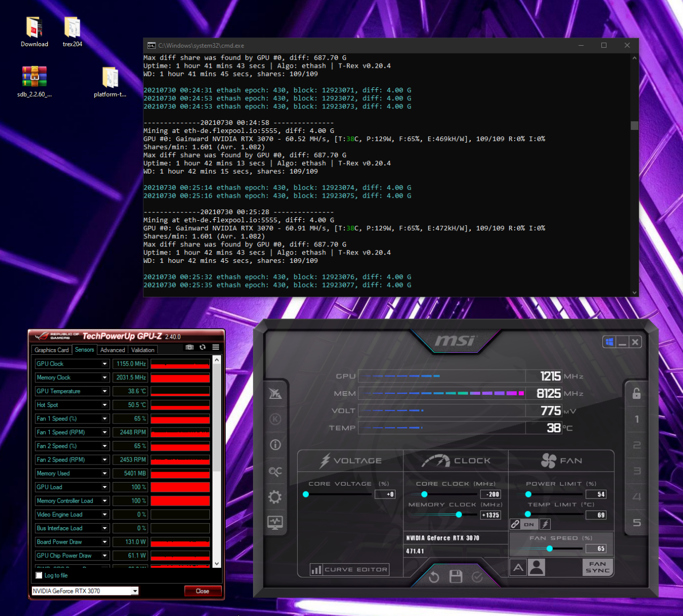Enable Log to file checkbox
The width and height of the screenshot is (683, 616).
[x=39, y=575]
